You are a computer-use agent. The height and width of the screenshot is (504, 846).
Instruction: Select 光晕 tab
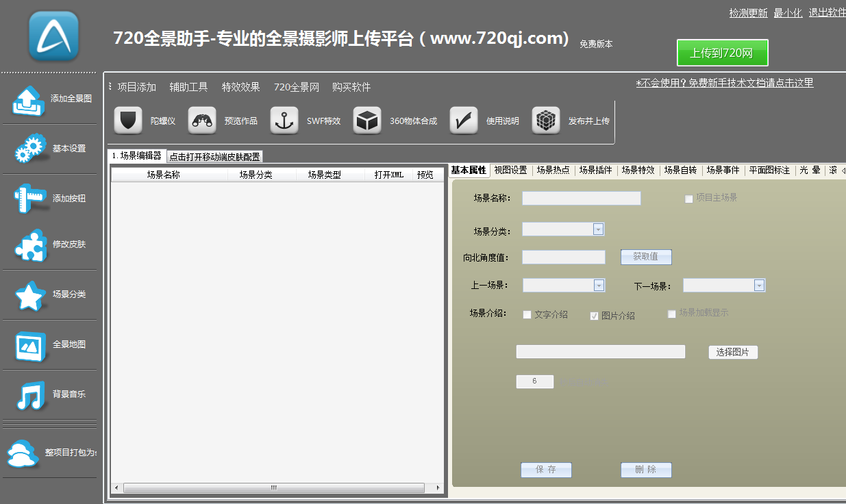coord(810,171)
